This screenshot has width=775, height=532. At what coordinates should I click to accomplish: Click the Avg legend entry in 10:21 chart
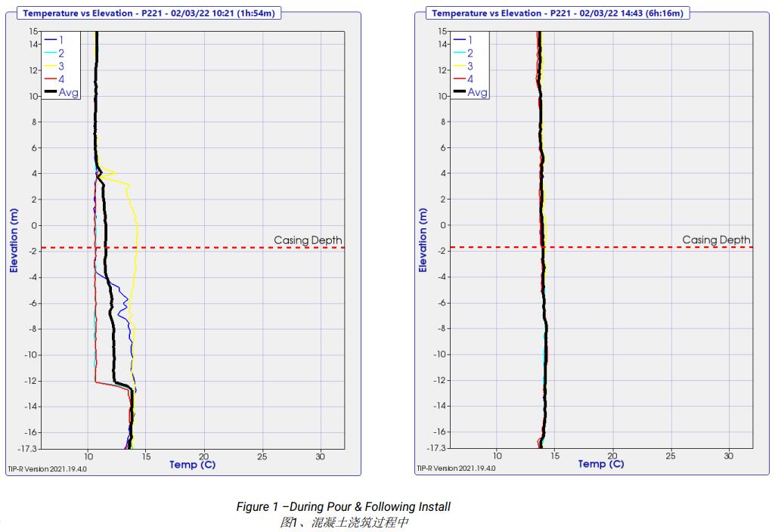[x=62, y=92]
